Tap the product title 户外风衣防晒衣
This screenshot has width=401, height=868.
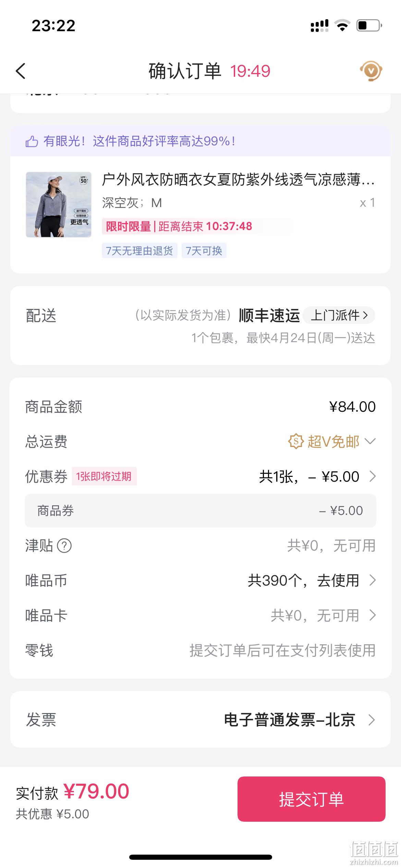(238, 180)
